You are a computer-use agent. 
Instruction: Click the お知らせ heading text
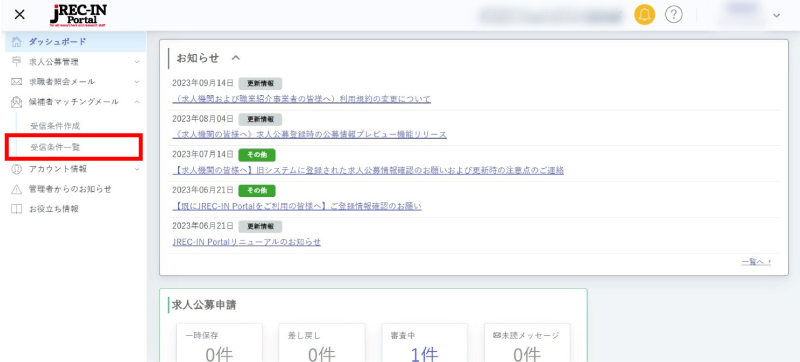pos(197,58)
